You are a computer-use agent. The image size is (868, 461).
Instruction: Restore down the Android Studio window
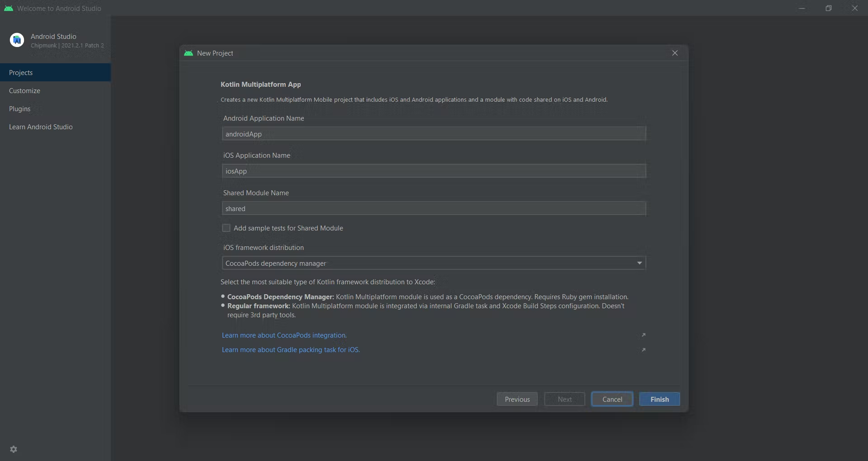828,8
